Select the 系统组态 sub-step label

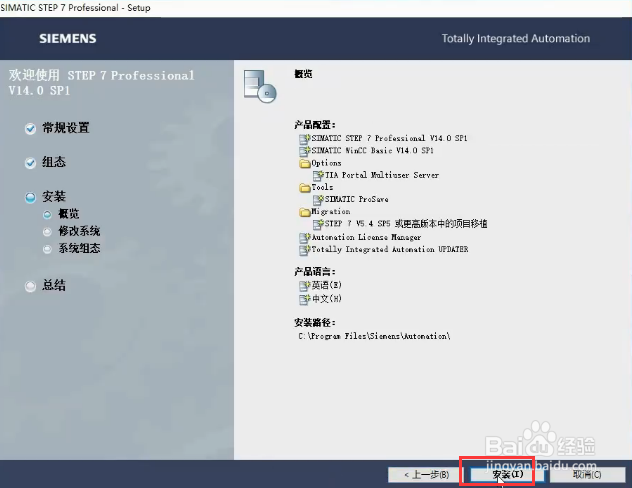79,248
